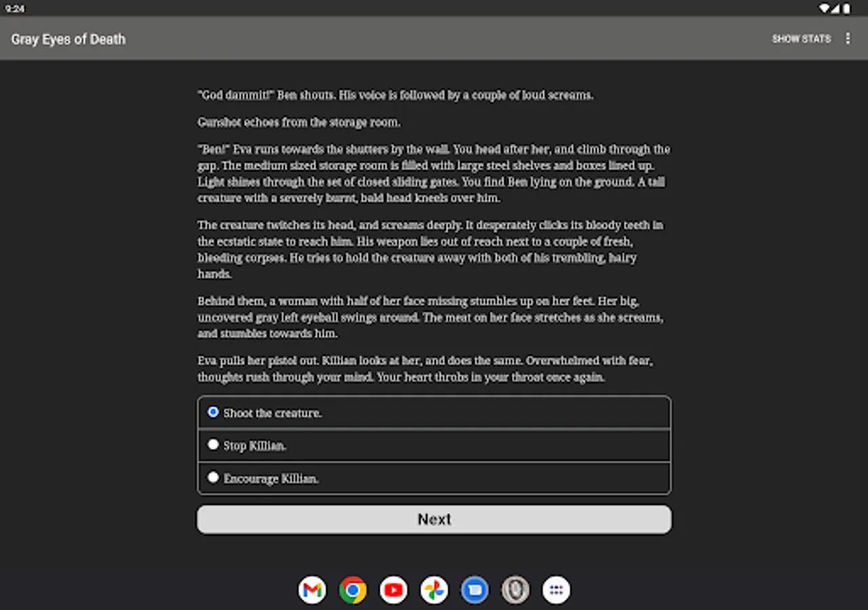Click the "Gray Eyes of Death" title
868x610 pixels.
click(x=68, y=39)
